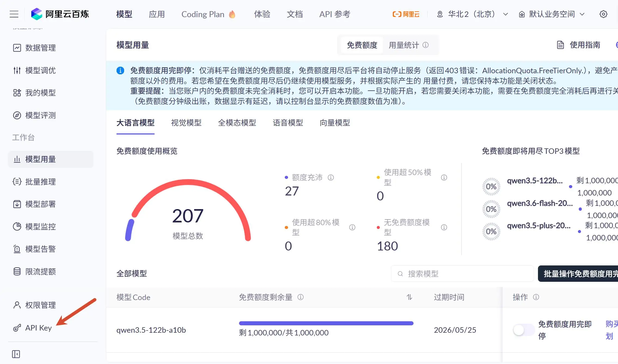The height and width of the screenshot is (364, 618).
Task: Click the 207 模型总数 gauge chart
Action: [x=188, y=210]
